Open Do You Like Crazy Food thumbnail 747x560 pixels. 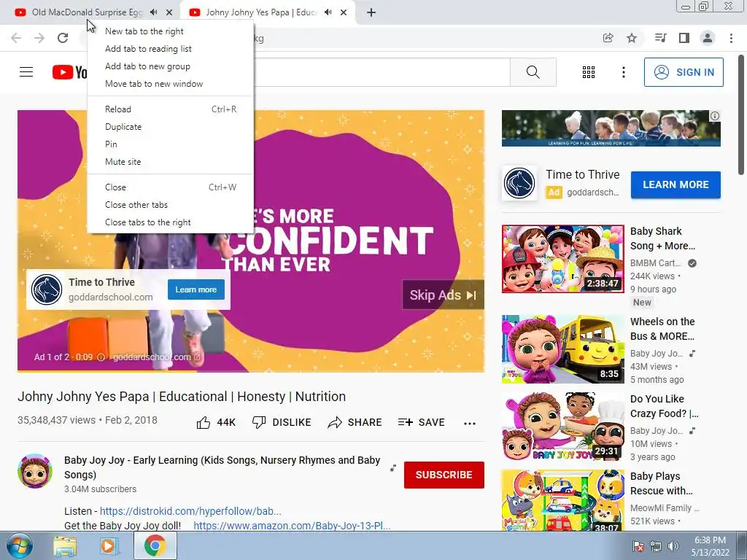[x=562, y=426]
